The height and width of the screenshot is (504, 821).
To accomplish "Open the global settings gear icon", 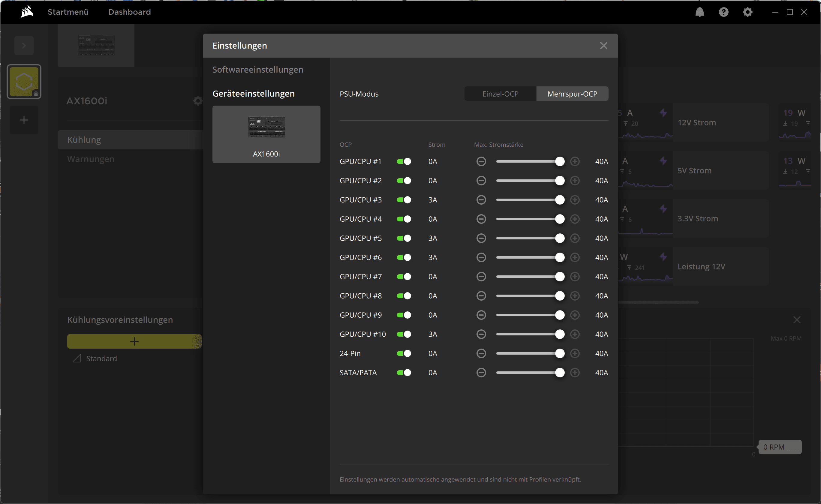I will point(747,12).
